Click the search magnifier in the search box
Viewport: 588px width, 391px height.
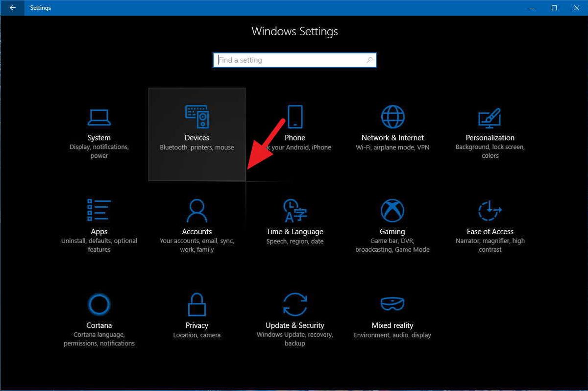pos(369,60)
